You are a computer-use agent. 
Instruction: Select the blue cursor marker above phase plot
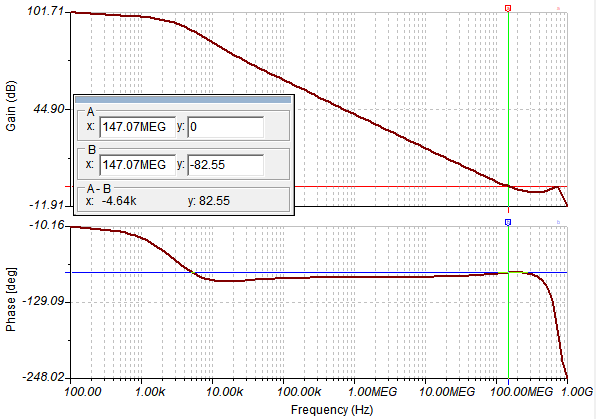click(508, 222)
